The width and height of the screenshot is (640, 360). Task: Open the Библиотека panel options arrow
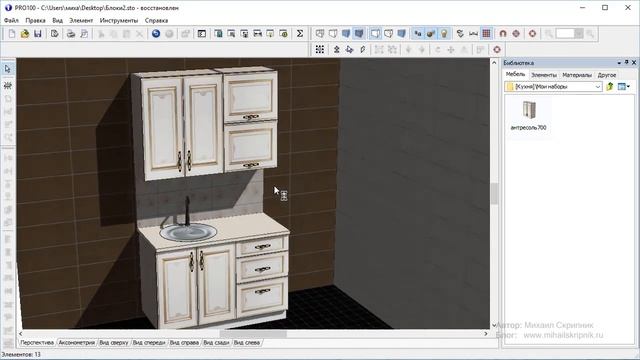(x=619, y=63)
